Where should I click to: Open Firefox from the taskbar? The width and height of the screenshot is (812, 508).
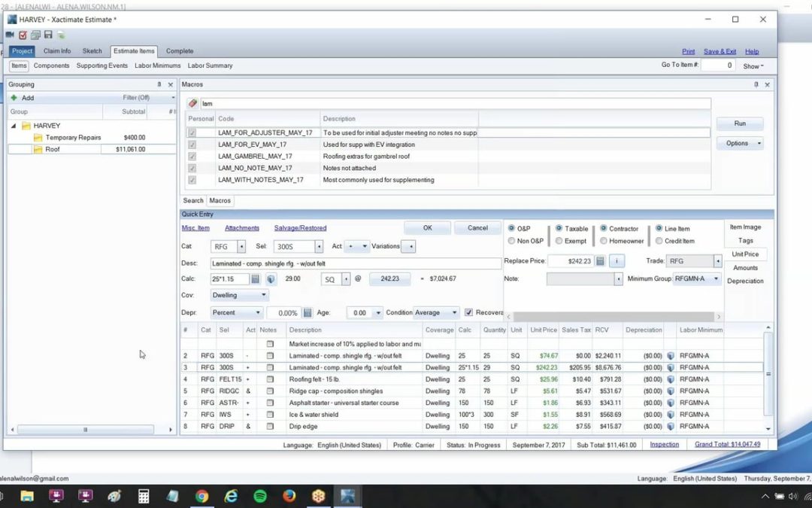click(x=289, y=496)
